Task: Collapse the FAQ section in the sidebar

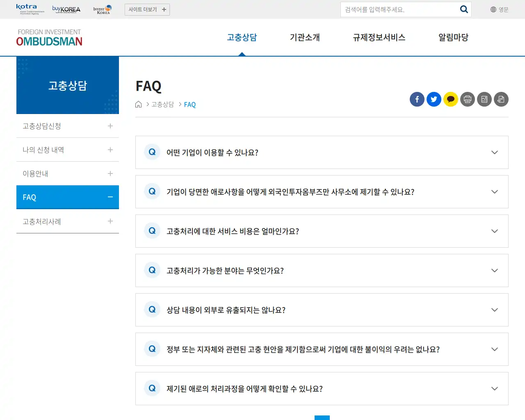Action: pos(110,197)
